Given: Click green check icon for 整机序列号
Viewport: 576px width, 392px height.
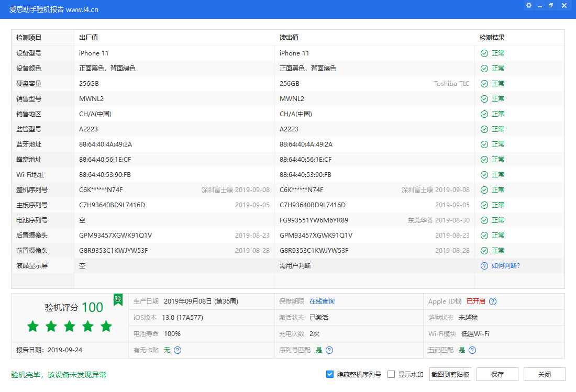Looking at the screenshot, I should tap(484, 190).
